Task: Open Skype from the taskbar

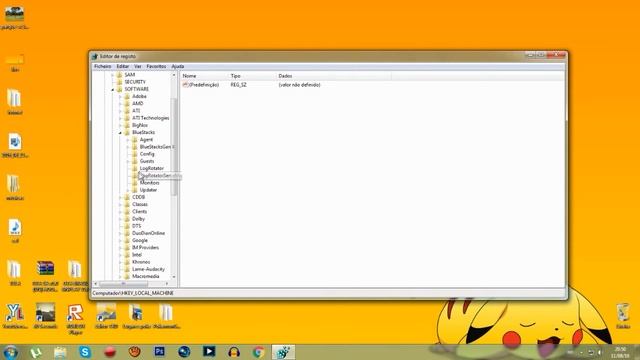Action: pos(85,352)
